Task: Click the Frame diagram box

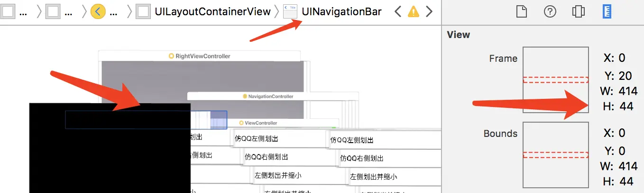Action: 556,80
